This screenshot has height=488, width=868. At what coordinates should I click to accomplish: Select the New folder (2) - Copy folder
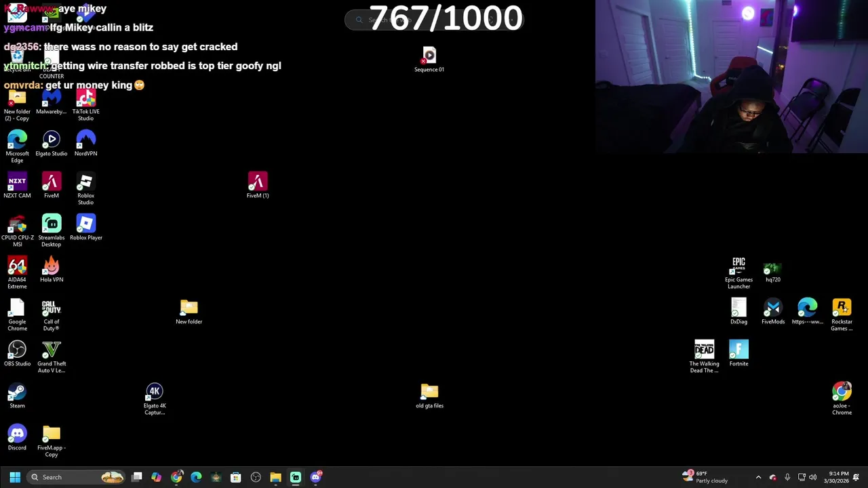17,105
